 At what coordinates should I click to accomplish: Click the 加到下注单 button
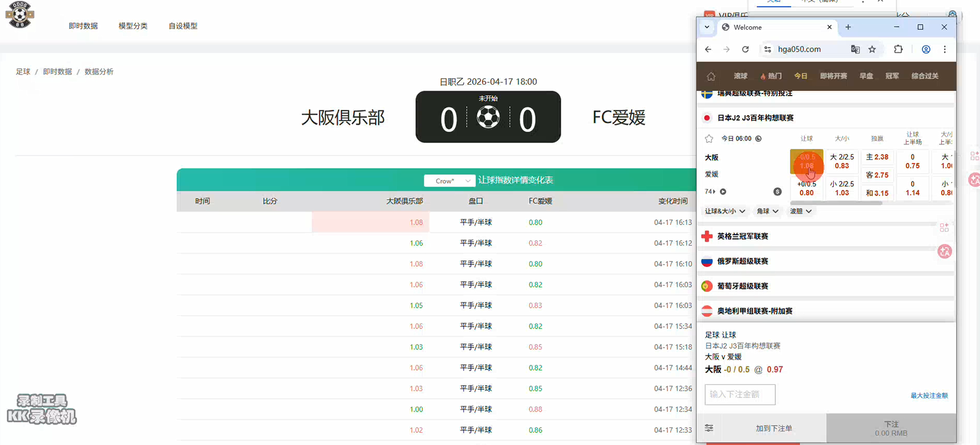tap(774, 428)
